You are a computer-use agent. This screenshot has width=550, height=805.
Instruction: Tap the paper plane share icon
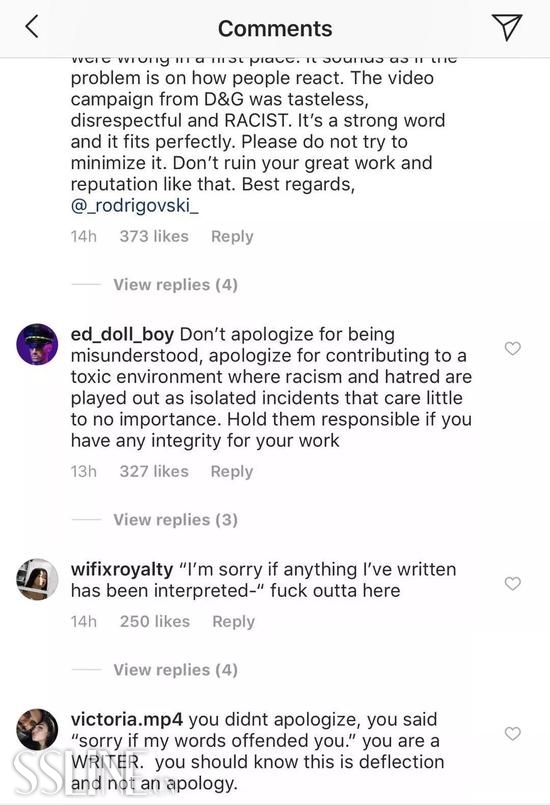tap(507, 27)
